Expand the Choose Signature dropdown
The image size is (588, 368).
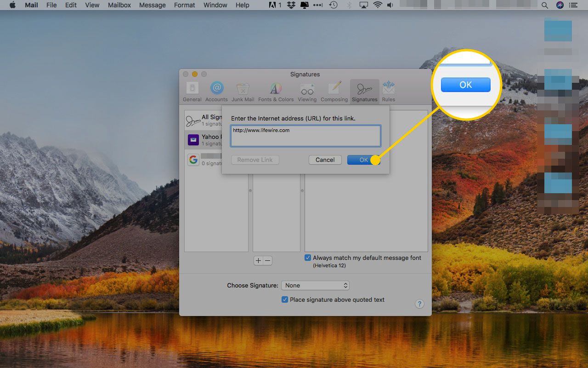click(x=315, y=286)
